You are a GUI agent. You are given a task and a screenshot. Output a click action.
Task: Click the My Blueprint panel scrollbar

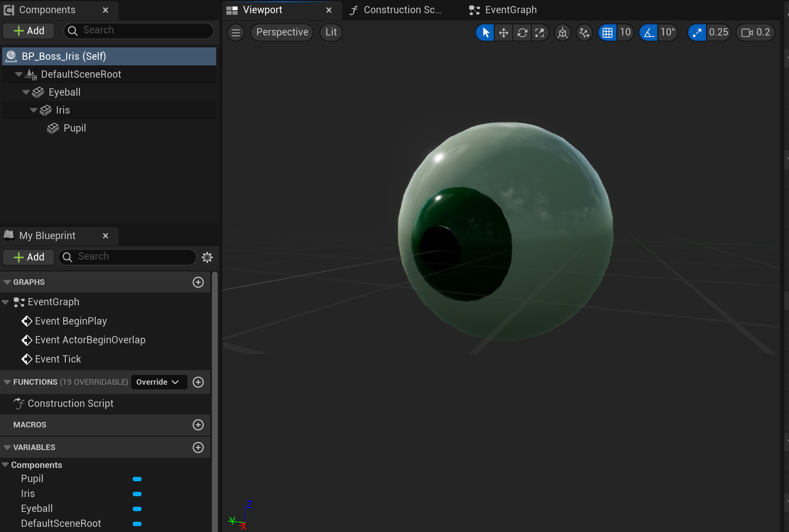click(x=215, y=401)
